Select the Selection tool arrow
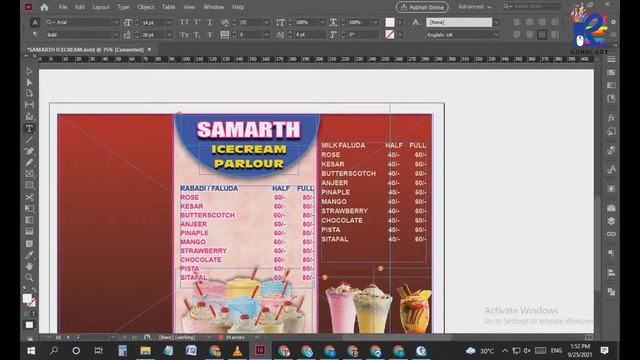Image resolution: width=640 pixels, height=360 pixels. click(29, 71)
